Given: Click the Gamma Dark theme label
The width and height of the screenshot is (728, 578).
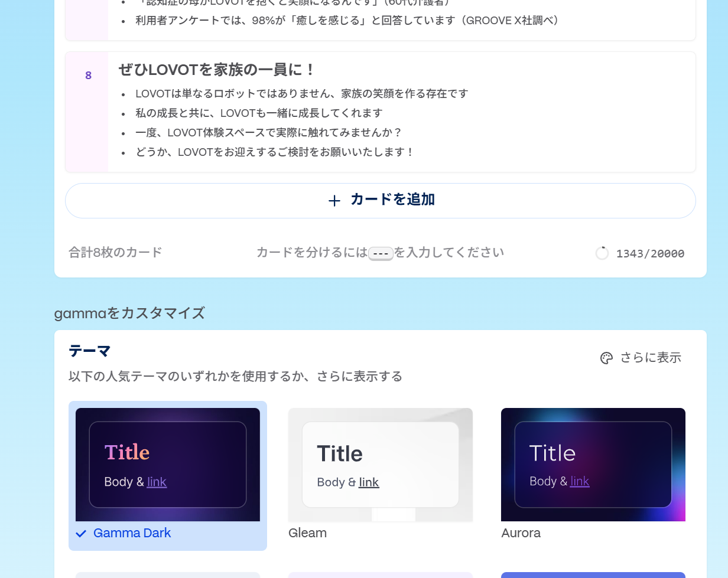Looking at the screenshot, I should click(x=132, y=533).
